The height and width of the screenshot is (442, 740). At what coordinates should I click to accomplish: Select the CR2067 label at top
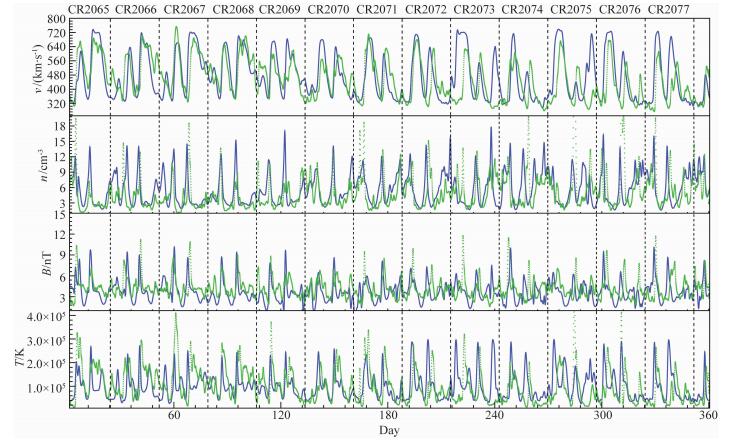point(184,9)
